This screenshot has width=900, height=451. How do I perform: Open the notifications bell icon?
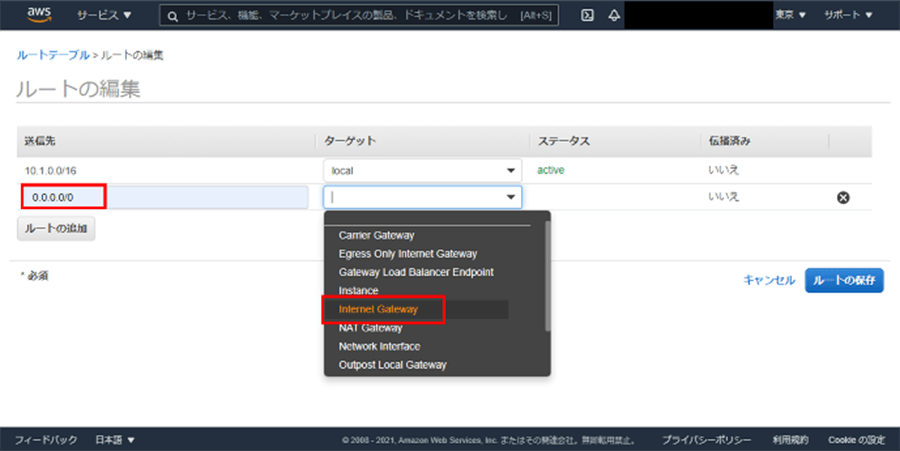[613, 16]
